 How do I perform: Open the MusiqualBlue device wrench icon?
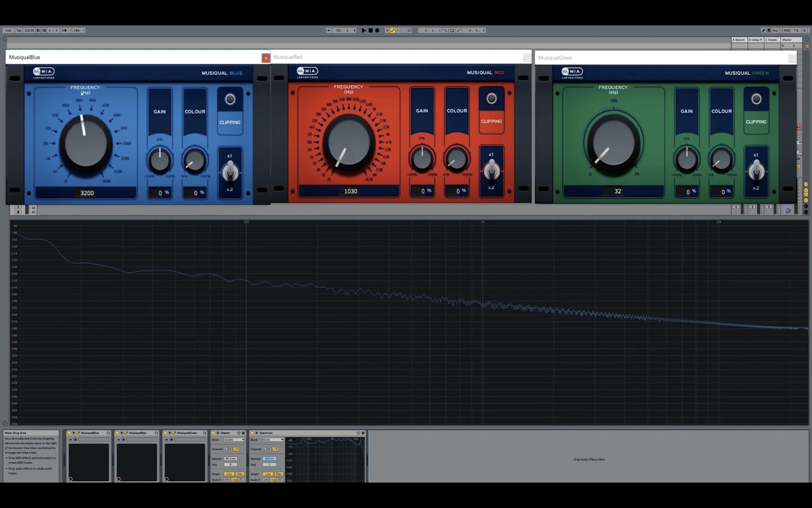click(78, 433)
